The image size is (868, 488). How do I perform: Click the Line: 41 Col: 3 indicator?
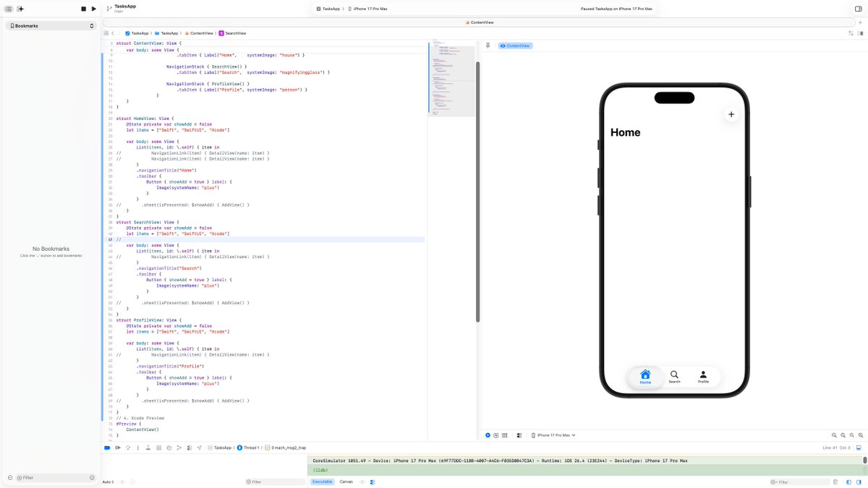[x=836, y=448]
